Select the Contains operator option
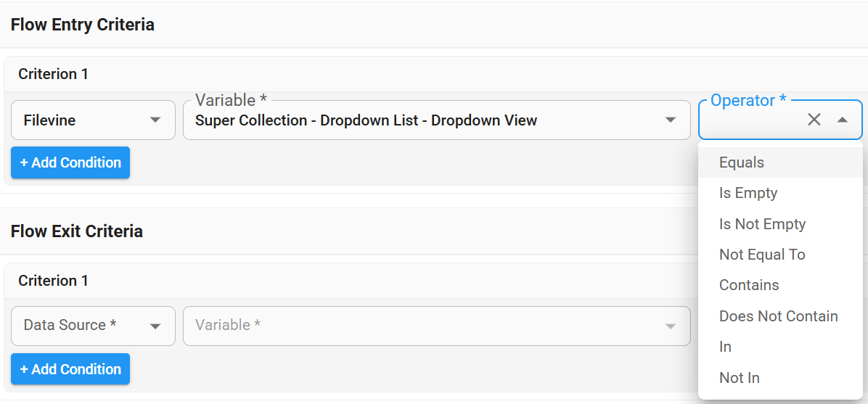This screenshot has width=868, height=404. [749, 285]
